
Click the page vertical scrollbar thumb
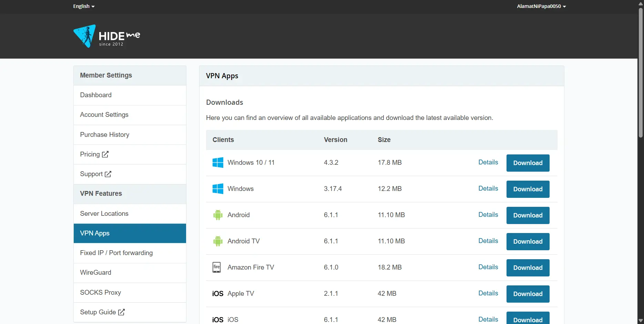click(641, 72)
